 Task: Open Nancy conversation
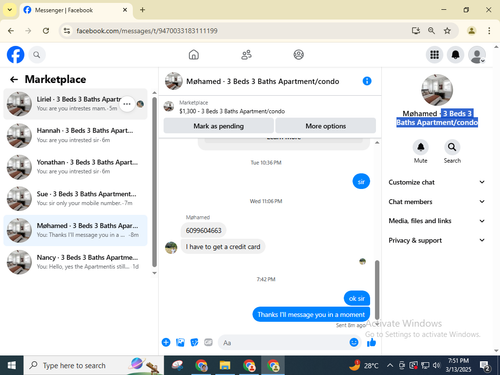75,262
